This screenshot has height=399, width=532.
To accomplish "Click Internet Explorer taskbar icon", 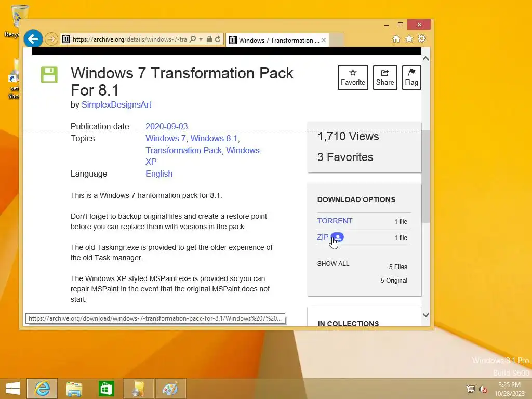I will [x=42, y=389].
